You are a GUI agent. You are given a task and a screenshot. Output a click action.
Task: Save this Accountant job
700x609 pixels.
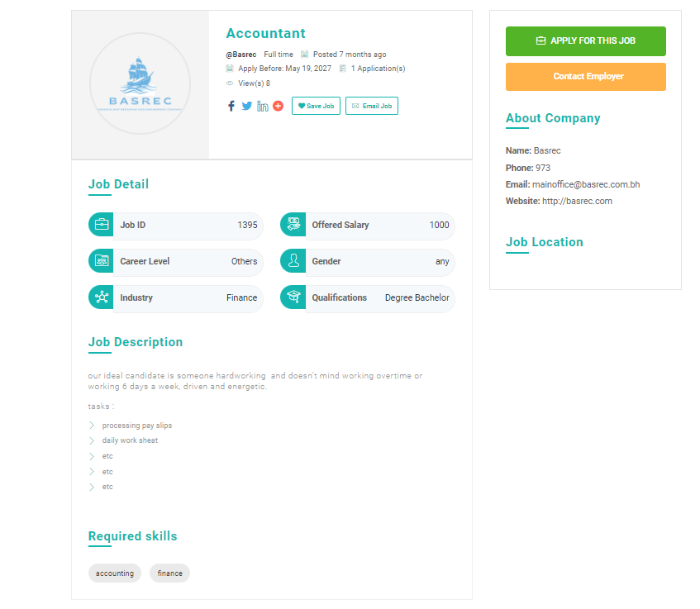click(316, 106)
